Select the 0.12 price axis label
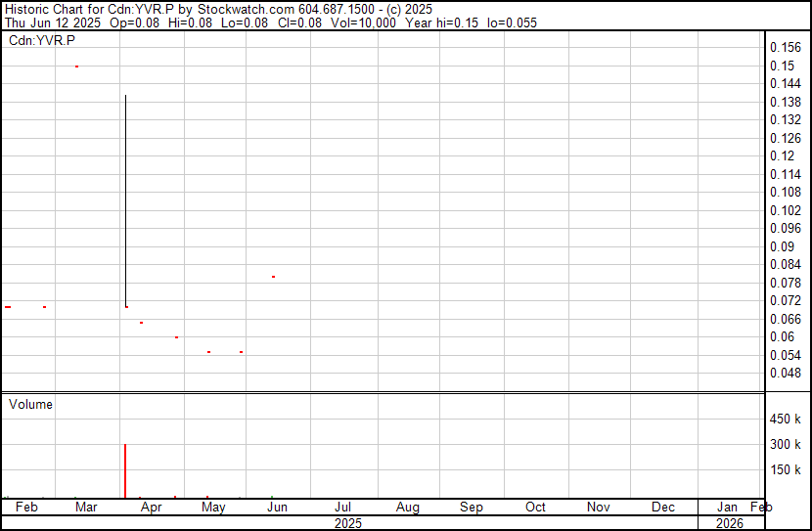Viewport: 812px width, 531px height. coord(782,155)
